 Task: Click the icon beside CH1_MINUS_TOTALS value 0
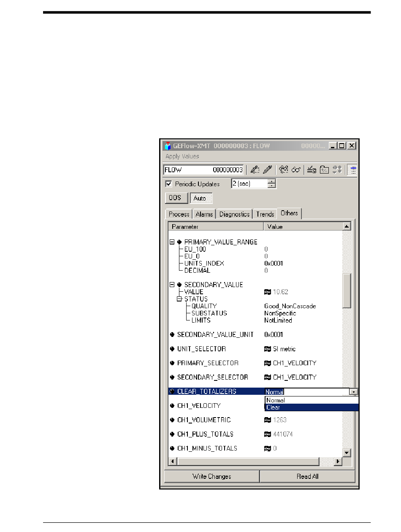pos(268,448)
